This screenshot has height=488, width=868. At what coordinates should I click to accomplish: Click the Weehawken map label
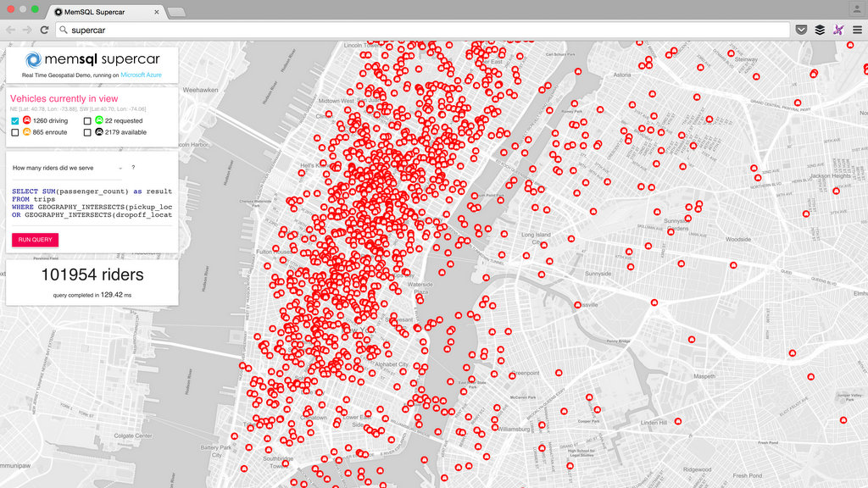pos(200,90)
